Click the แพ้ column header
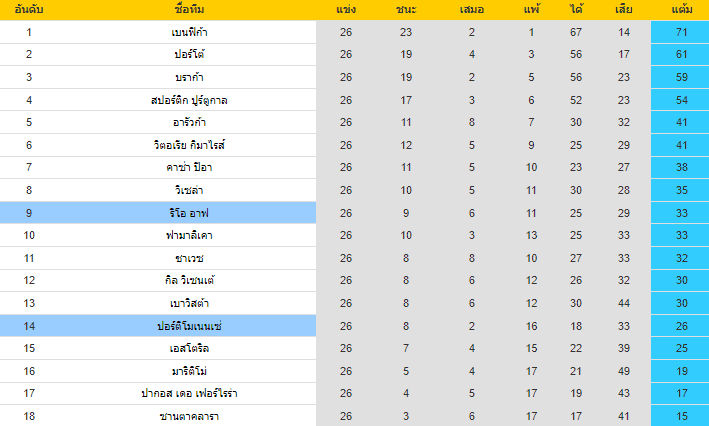 tap(531, 10)
